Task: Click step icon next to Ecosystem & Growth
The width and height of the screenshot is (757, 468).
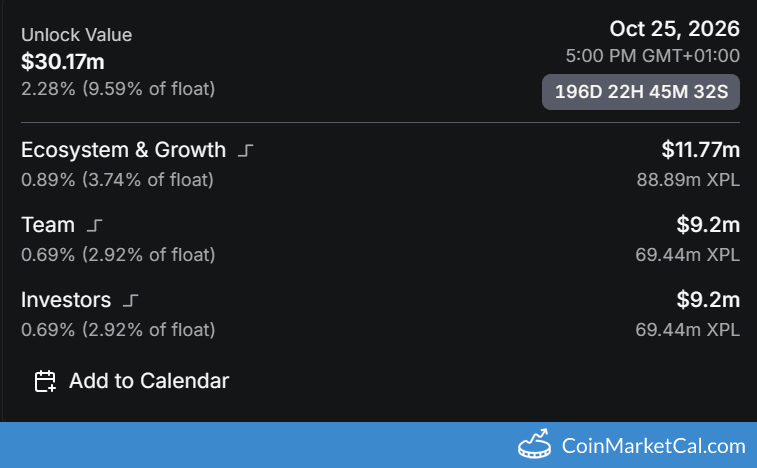Action: [247, 151]
